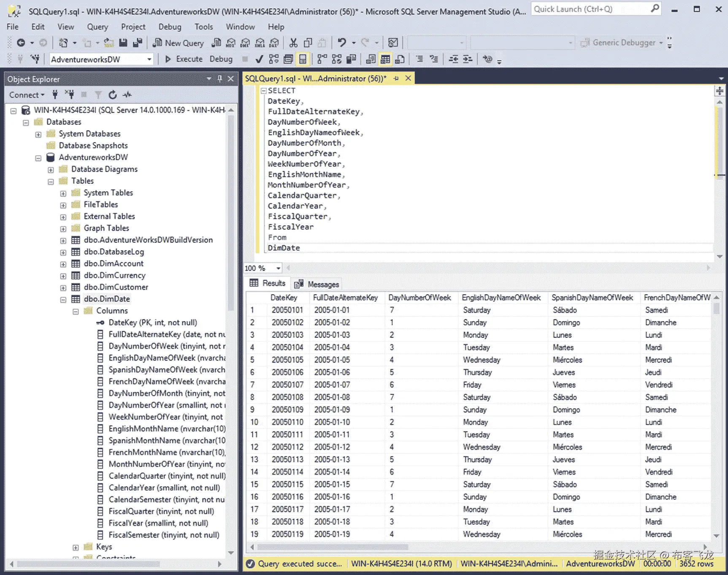Toggle results to grid mode
Screen dimensions: 728x575
385,59
